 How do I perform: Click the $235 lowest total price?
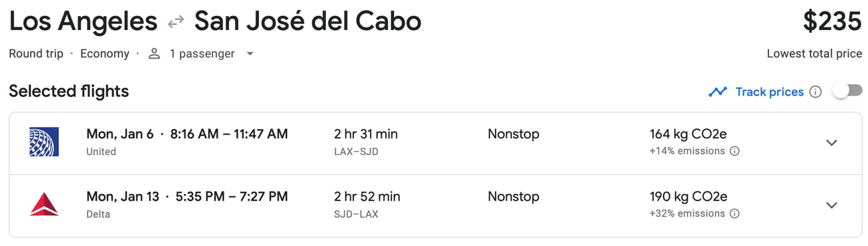pyautogui.click(x=832, y=22)
